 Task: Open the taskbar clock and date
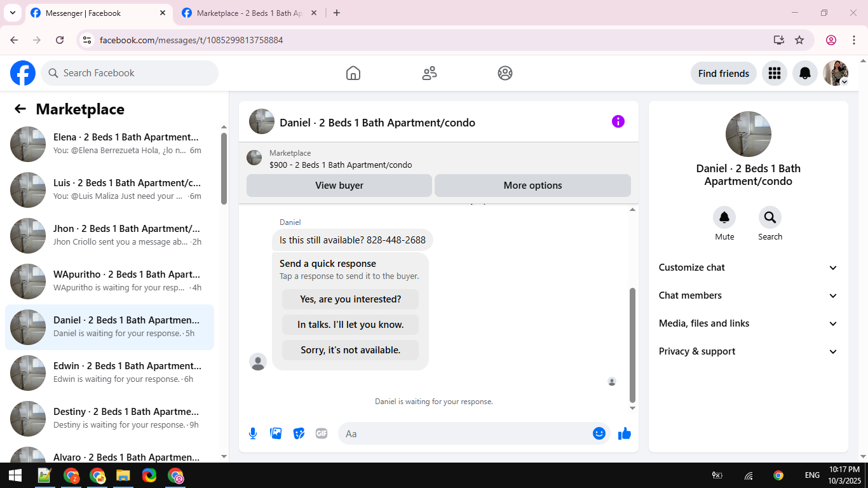coord(844,475)
